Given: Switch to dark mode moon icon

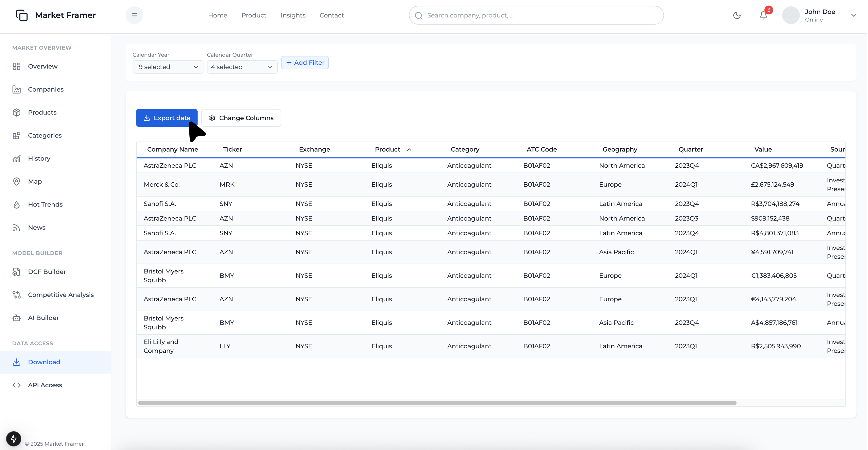Looking at the screenshot, I should 737,15.
